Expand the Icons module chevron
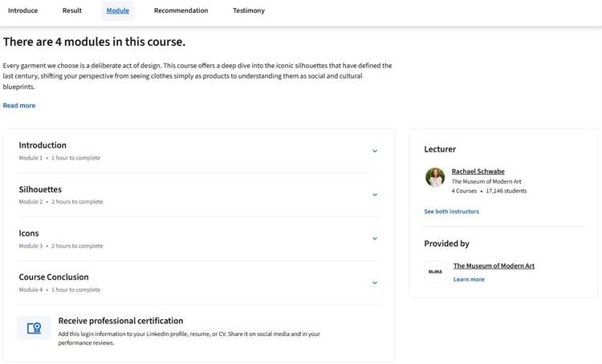The width and height of the screenshot is (602, 364). (x=375, y=239)
